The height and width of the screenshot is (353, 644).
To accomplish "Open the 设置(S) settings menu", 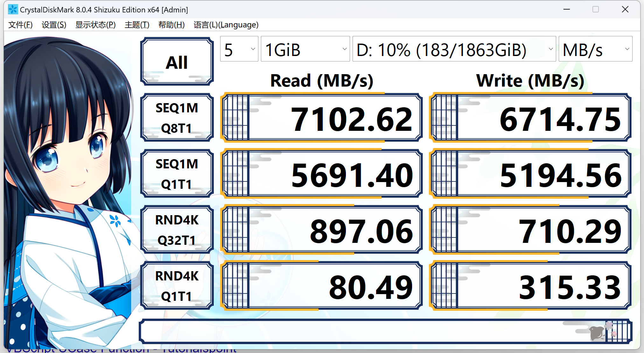I will (x=54, y=25).
